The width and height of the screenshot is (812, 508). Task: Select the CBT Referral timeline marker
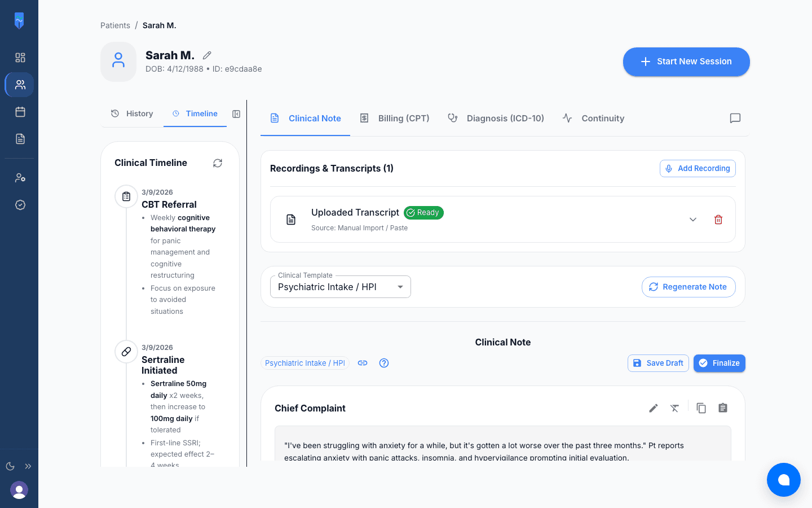click(x=126, y=196)
